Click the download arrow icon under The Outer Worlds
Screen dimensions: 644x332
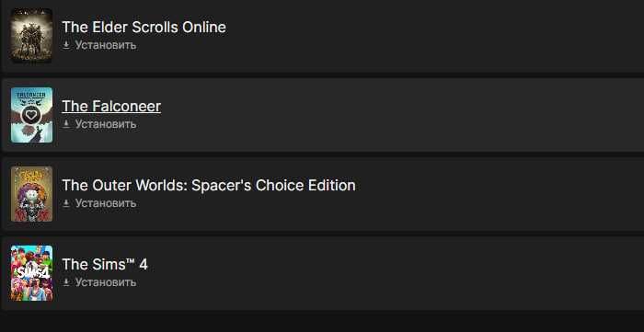[66, 203]
